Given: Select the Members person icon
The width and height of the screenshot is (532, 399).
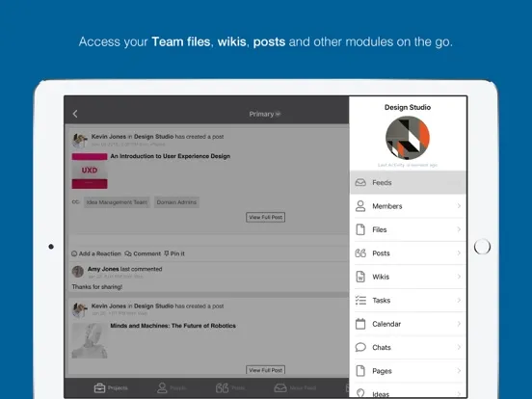Looking at the screenshot, I should click(x=360, y=206).
